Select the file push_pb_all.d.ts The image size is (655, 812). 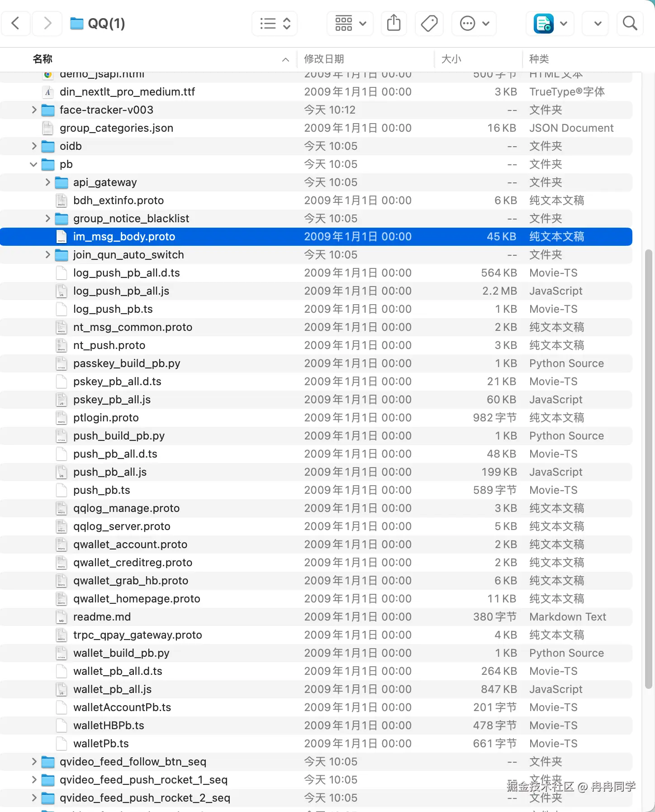coord(316,454)
